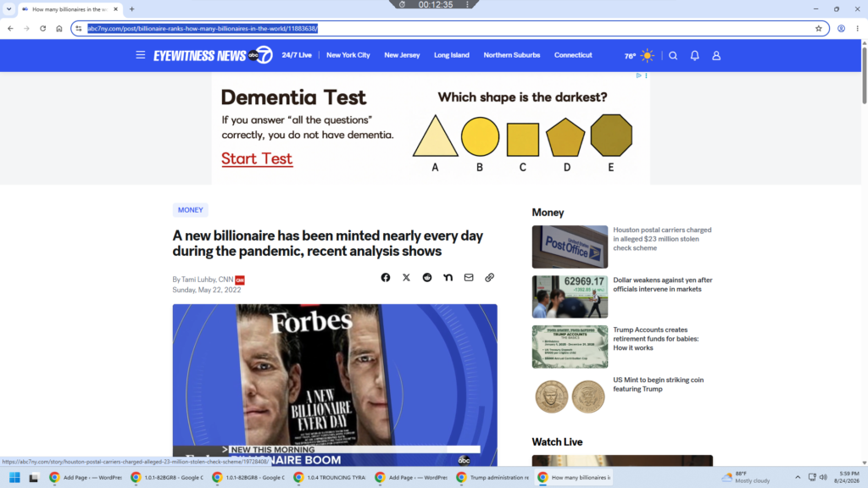Reload the page
This screenshot has height=488, width=868.
pos(42,29)
